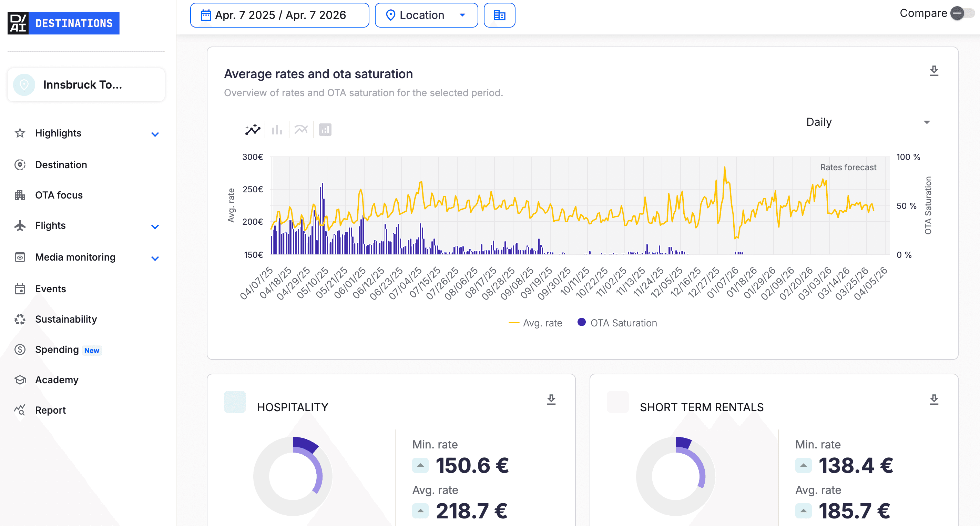Click the 'SHORT TERM RENTALS' card title
Image resolution: width=980 pixels, height=526 pixels.
click(702, 407)
